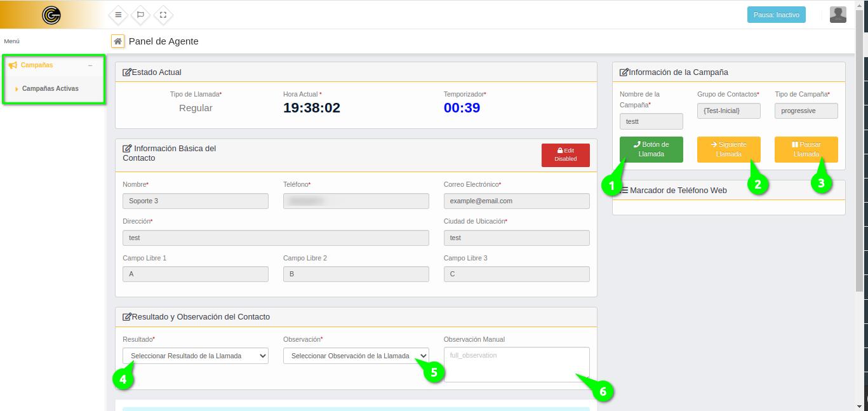Viewport: 868px width, 411px height.
Task: Open Campañas Activas menu item
Action: 50,89
